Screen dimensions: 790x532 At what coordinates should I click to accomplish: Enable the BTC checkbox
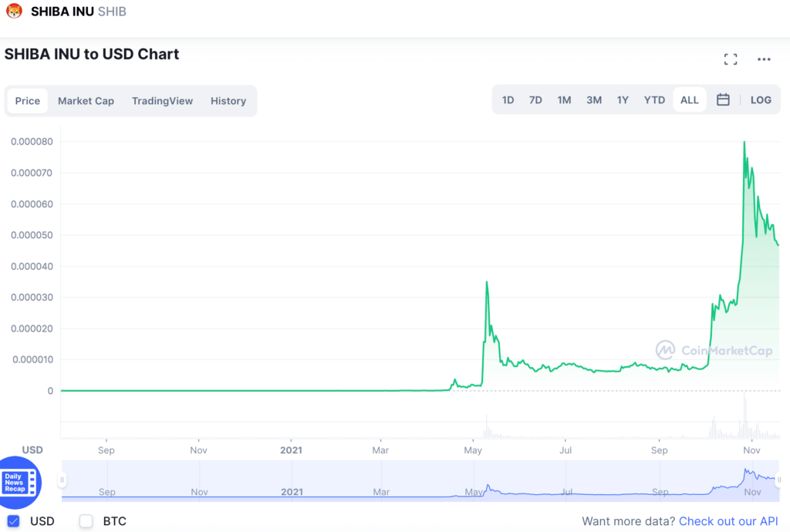(86, 521)
